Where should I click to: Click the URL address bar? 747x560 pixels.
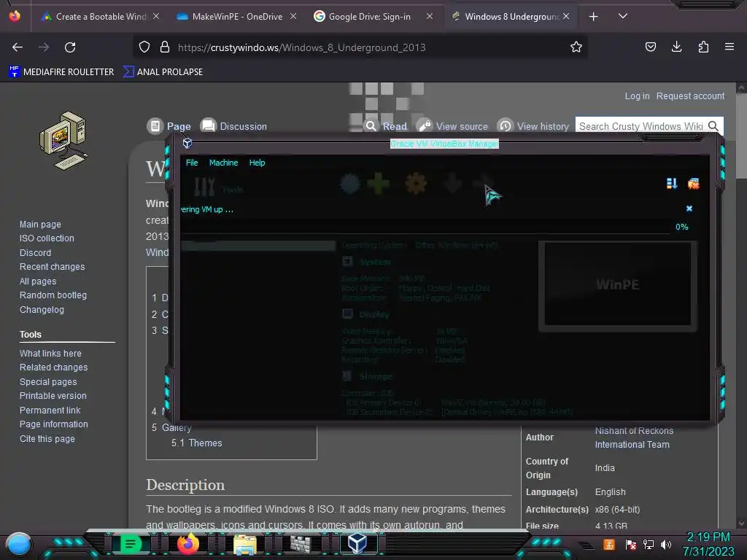360,47
